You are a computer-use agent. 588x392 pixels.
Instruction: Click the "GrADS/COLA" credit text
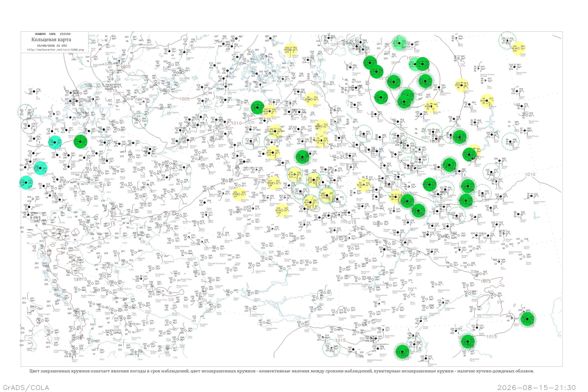click(x=26, y=388)
